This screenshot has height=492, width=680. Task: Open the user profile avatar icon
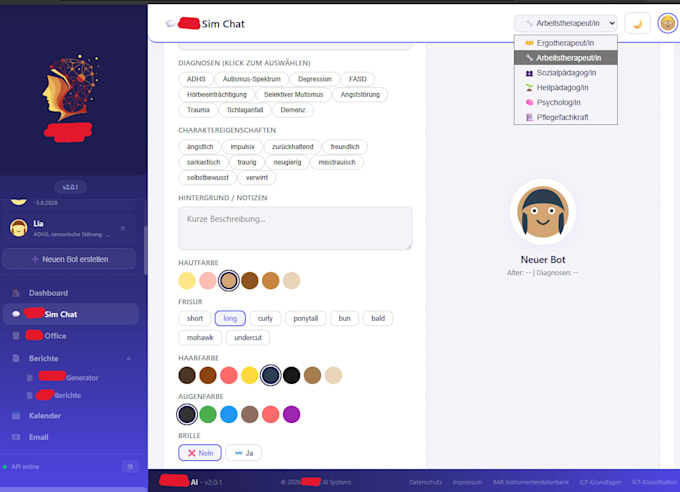pos(667,23)
